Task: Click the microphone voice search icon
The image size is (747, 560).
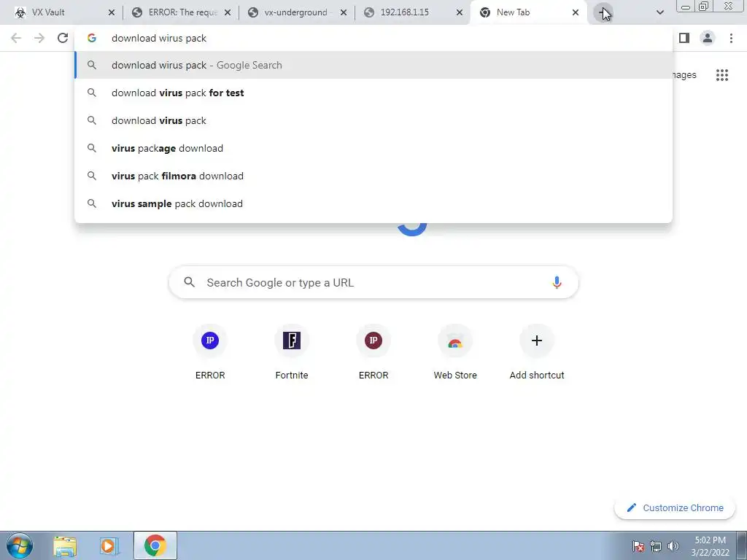Action: (x=557, y=282)
